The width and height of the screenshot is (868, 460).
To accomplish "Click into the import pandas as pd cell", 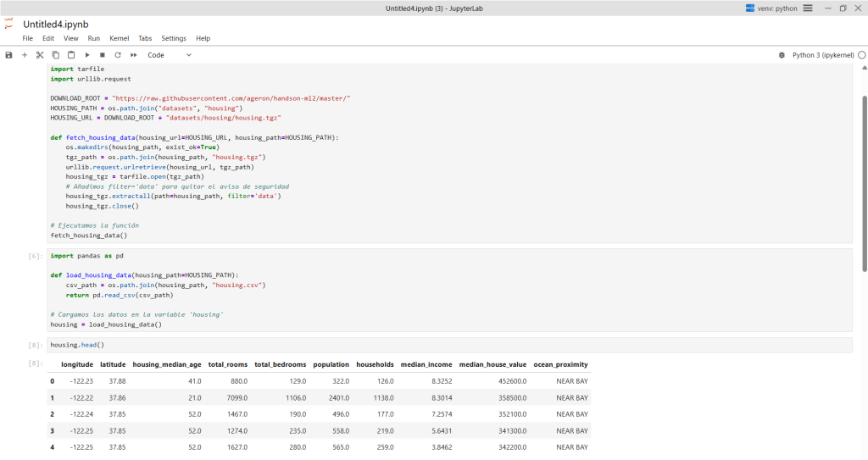I will tap(449, 290).
